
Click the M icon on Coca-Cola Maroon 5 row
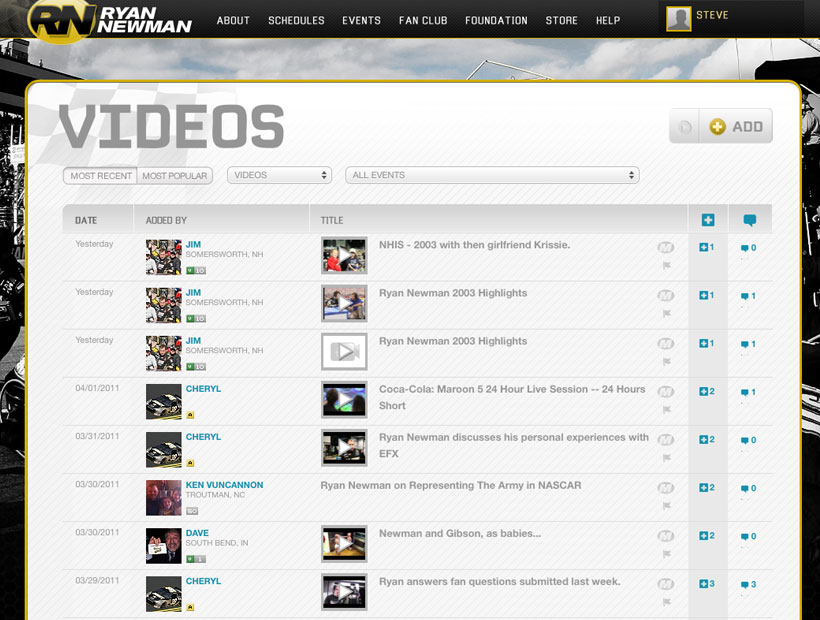tap(665, 392)
